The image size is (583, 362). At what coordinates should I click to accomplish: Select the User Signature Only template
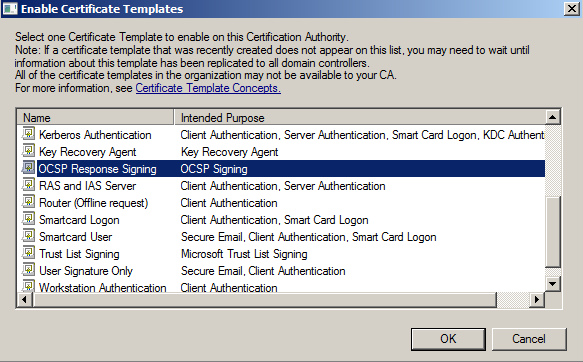click(x=86, y=271)
